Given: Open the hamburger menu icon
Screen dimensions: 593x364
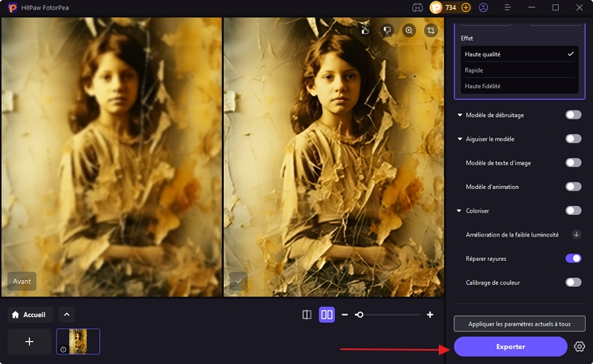Looking at the screenshot, I should click(508, 7).
